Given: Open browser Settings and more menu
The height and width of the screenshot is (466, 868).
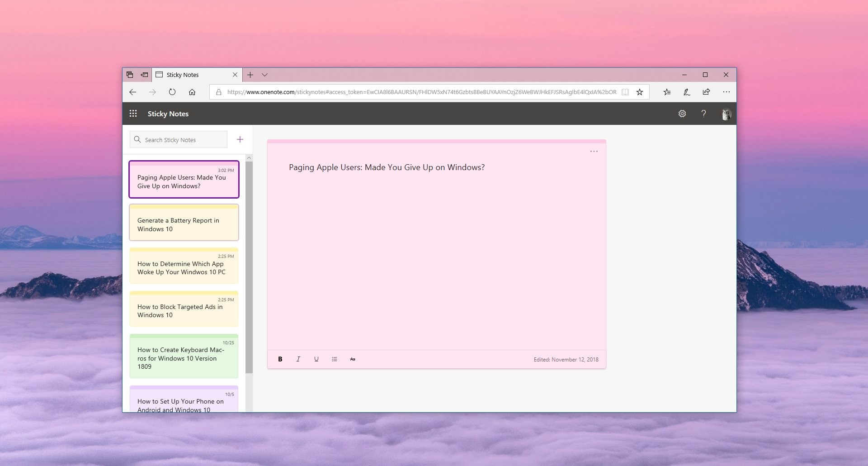Looking at the screenshot, I should (726, 92).
